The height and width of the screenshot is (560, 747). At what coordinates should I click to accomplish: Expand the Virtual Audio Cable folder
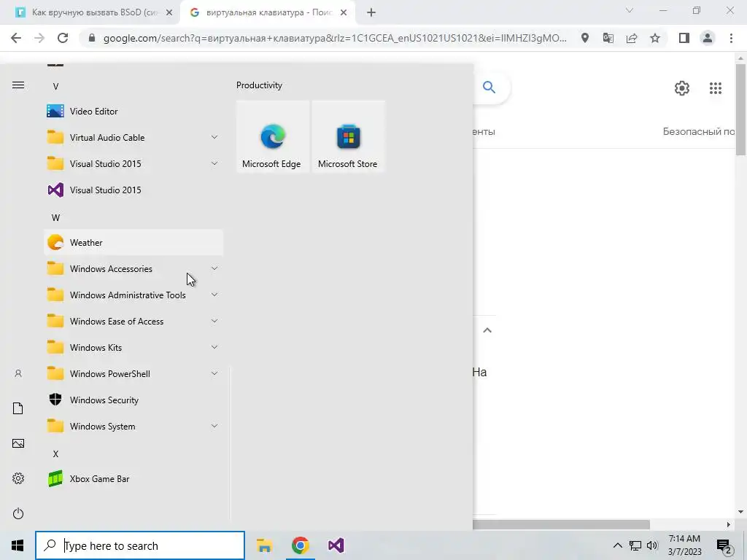point(133,137)
